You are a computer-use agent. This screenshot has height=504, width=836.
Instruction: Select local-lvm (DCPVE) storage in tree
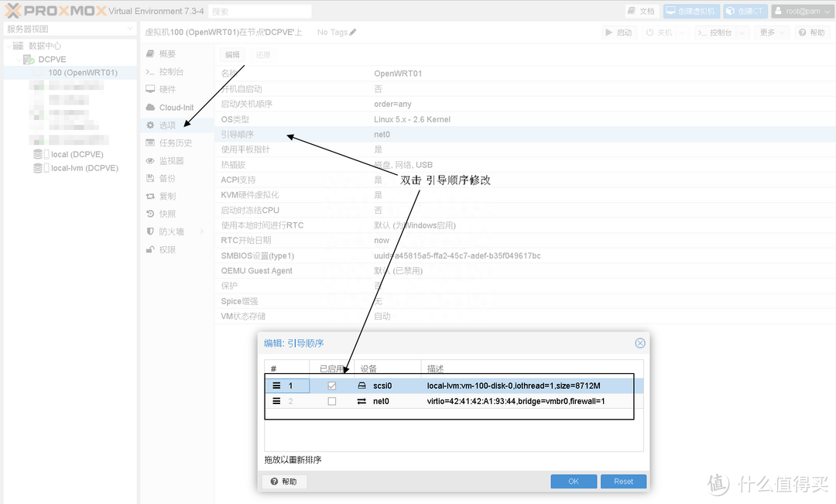tap(84, 168)
